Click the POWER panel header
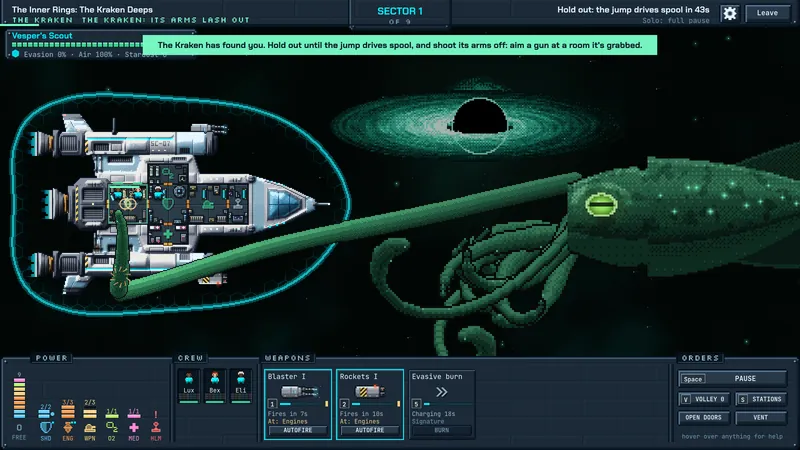800x450 pixels. (52, 358)
